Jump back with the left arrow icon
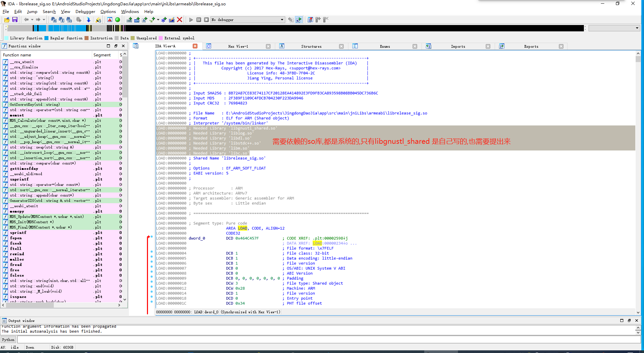The width and height of the screenshot is (644, 353). click(x=26, y=20)
